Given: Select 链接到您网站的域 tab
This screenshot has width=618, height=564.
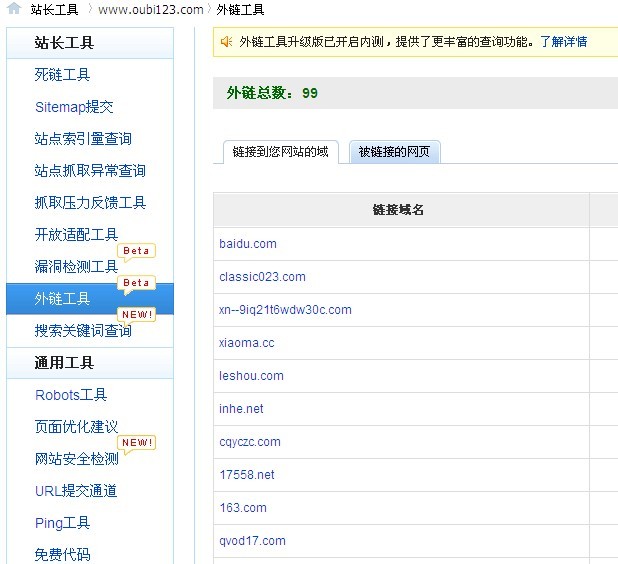Looking at the screenshot, I should 280,152.
